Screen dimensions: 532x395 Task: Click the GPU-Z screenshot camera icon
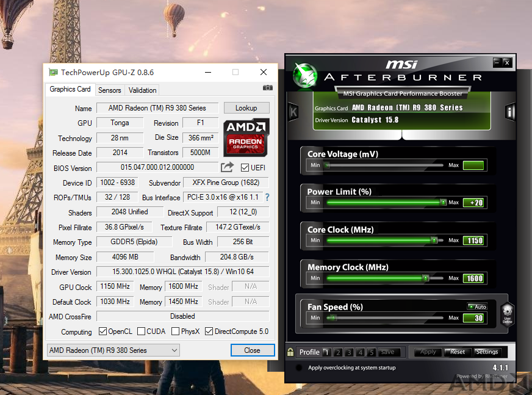pos(268,88)
